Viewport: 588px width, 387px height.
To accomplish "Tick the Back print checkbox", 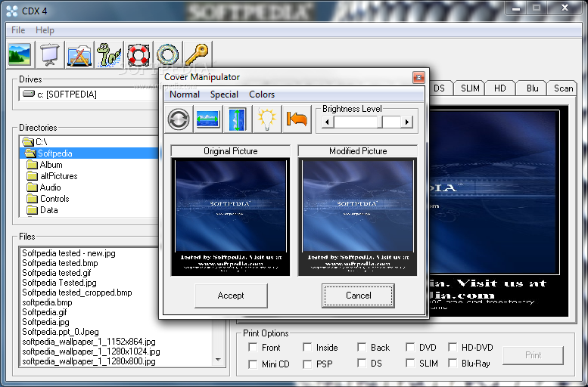I will [362, 347].
